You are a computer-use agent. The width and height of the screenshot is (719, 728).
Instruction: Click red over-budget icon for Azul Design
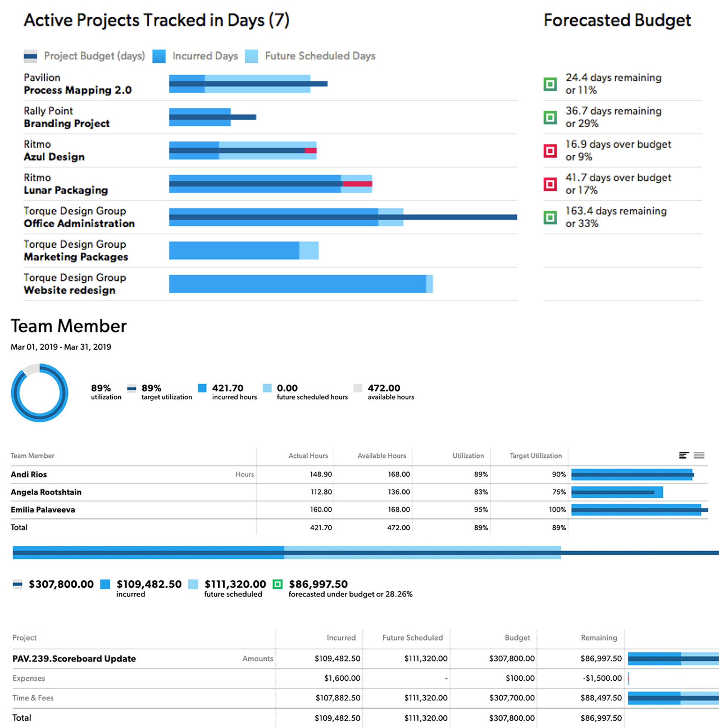coord(550,151)
